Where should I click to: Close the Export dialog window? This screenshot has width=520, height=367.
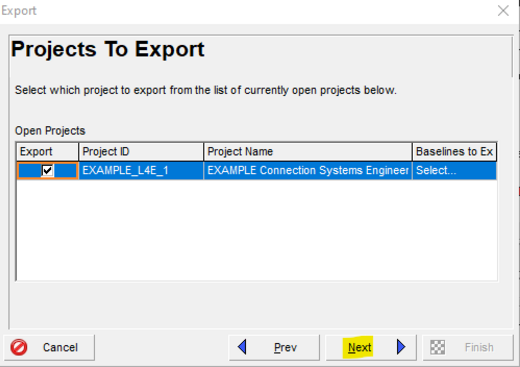point(503,11)
